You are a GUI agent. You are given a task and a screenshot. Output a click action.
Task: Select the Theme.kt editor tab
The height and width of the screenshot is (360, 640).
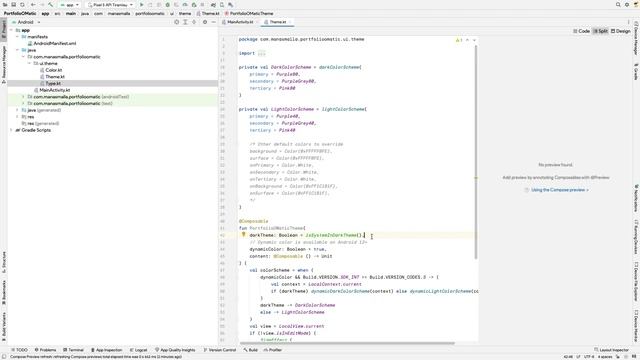277,22
